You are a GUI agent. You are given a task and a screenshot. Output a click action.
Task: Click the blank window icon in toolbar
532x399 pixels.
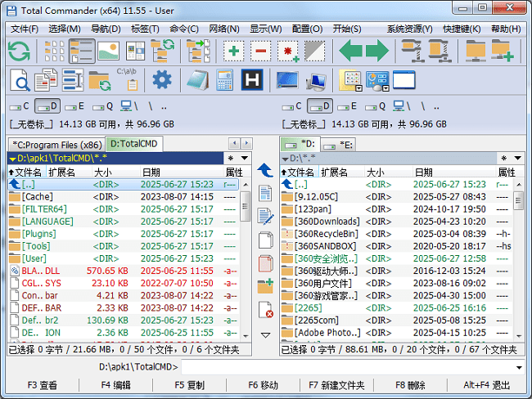[x=404, y=80]
